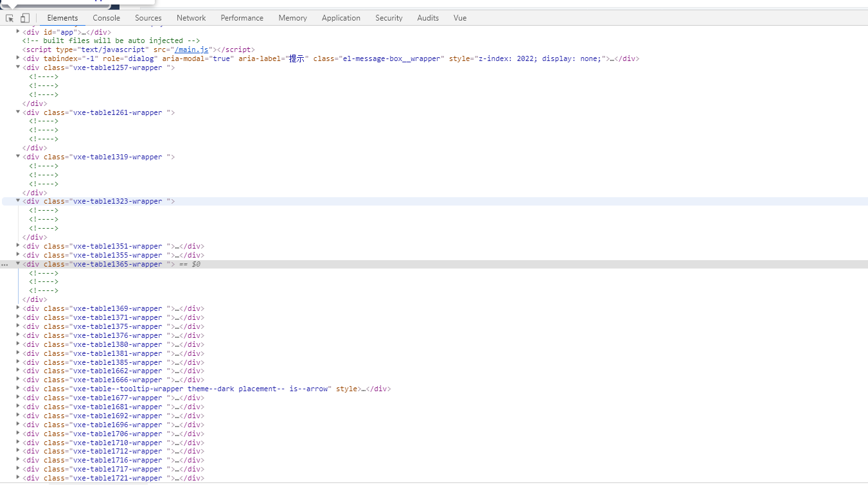Open the main.js script link

tap(191, 49)
